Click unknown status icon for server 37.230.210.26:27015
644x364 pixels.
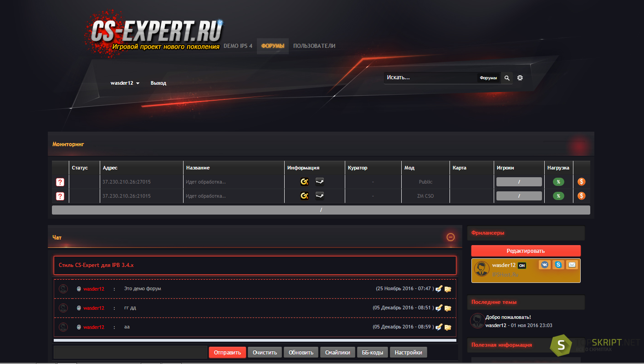click(x=60, y=182)
